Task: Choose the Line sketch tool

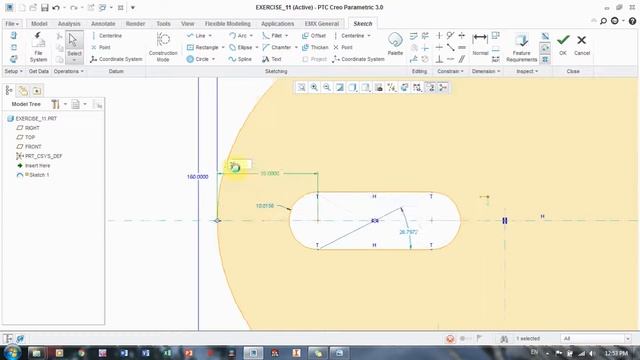Action: click(x=197, y=36)
